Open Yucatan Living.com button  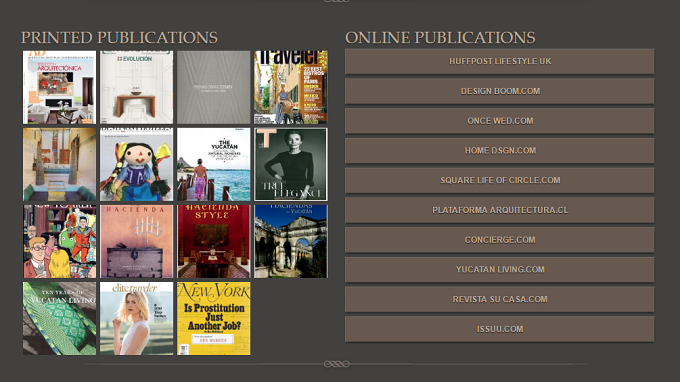click(500, 269)
